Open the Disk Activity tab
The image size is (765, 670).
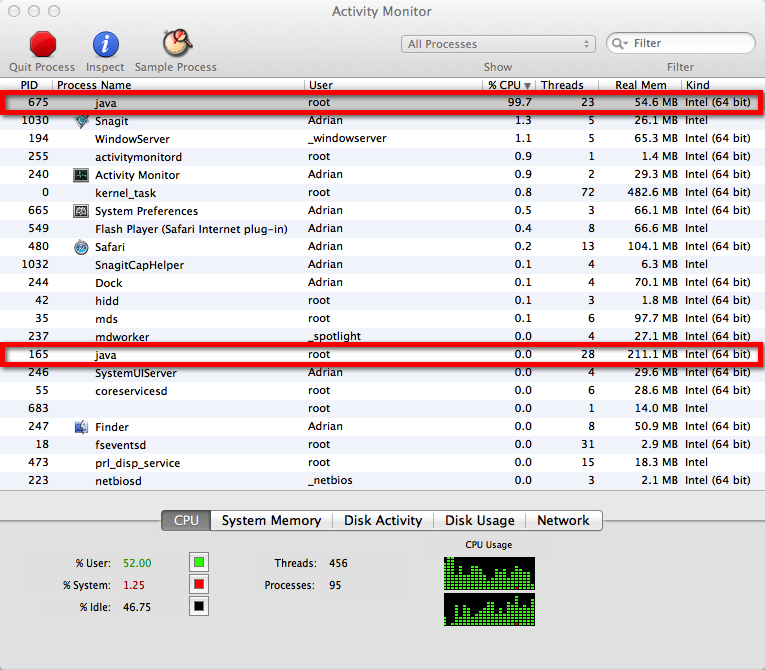[x=383, y=520]
